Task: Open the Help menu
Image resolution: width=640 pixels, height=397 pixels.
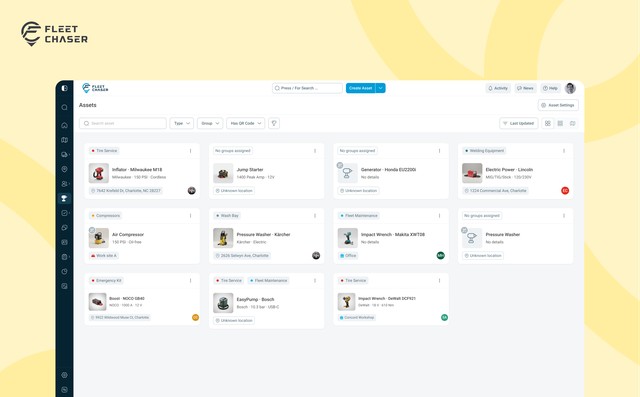Action: [x=550, y=88]
